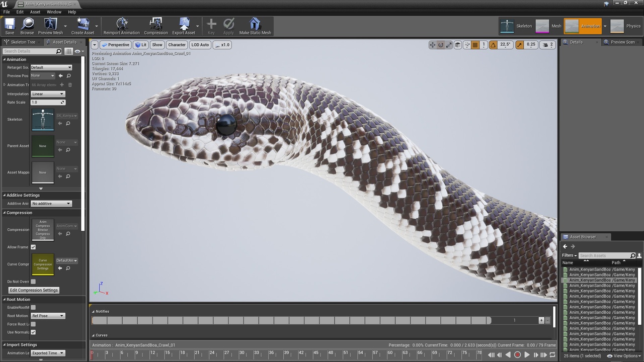Switch to Preview Scene tab
Viewport: 644px width, 362px height.
620,42
